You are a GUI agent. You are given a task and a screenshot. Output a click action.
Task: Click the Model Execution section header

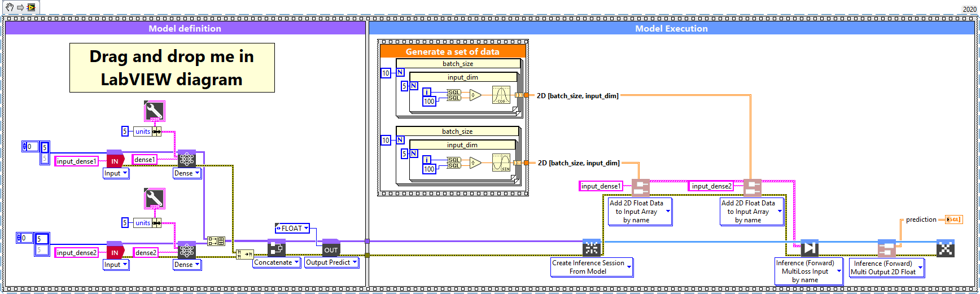[671, 28]
